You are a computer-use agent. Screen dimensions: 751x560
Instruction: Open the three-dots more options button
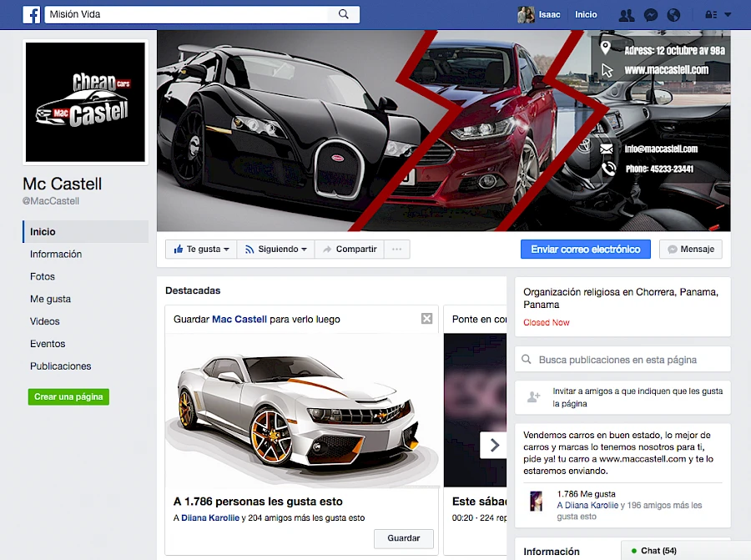(396, 249)
